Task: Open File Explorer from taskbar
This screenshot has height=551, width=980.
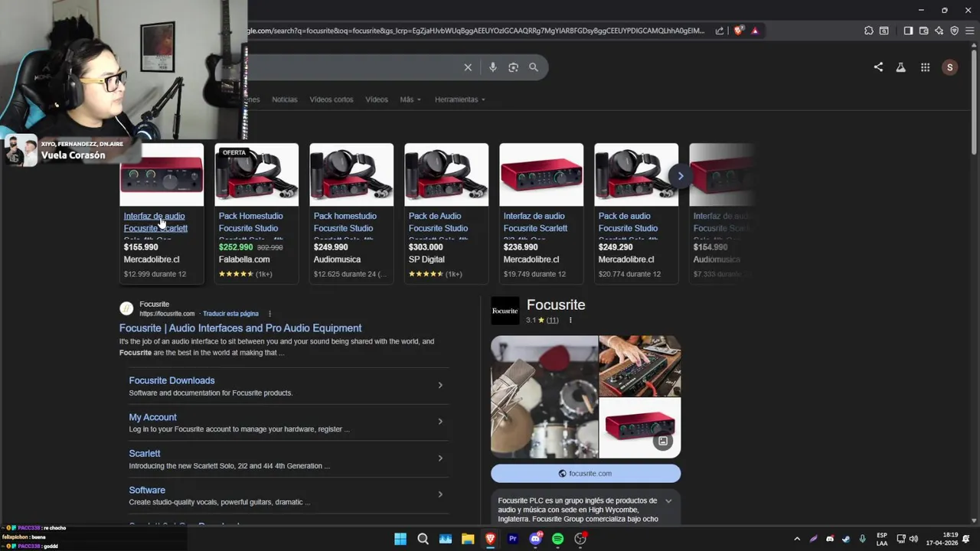Action: (468, 539)
